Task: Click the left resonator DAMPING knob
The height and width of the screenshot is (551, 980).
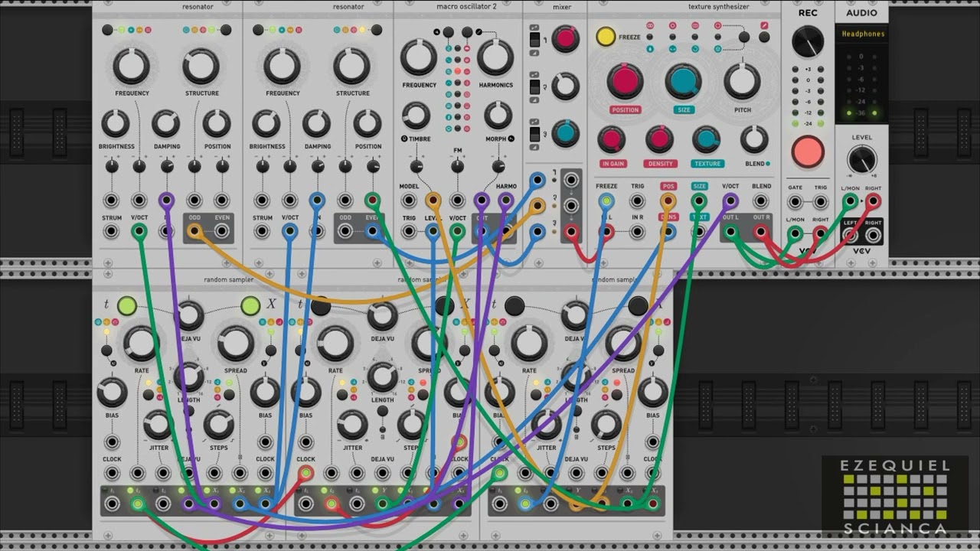Action: click(x=166, y=123)
